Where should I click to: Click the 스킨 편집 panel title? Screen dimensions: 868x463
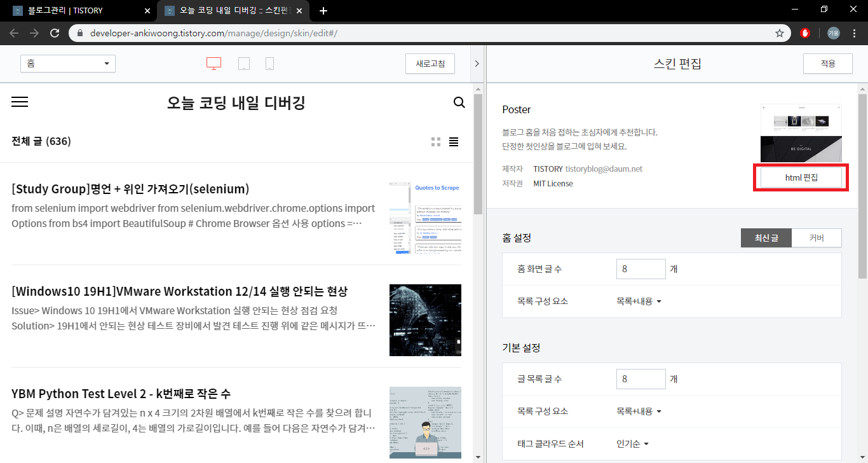tap(677, 64)
